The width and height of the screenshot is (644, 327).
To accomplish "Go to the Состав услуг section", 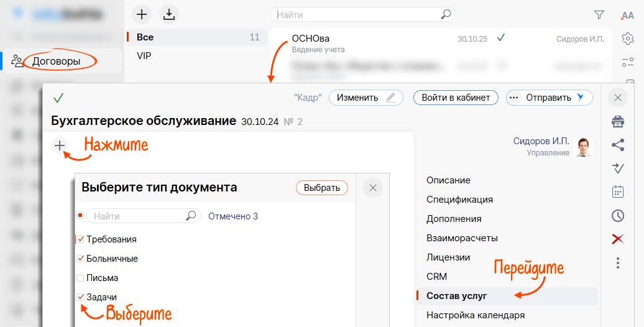I will pyautogui.click(x=457, y=296).
